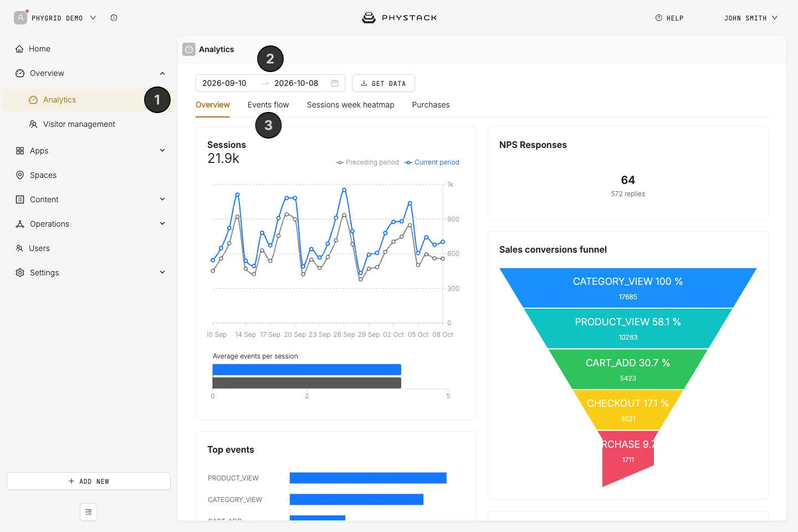The height and width of the screenshot is (532, 798).
Task: Click the start date field 2026-09-10
Action: 224,83
